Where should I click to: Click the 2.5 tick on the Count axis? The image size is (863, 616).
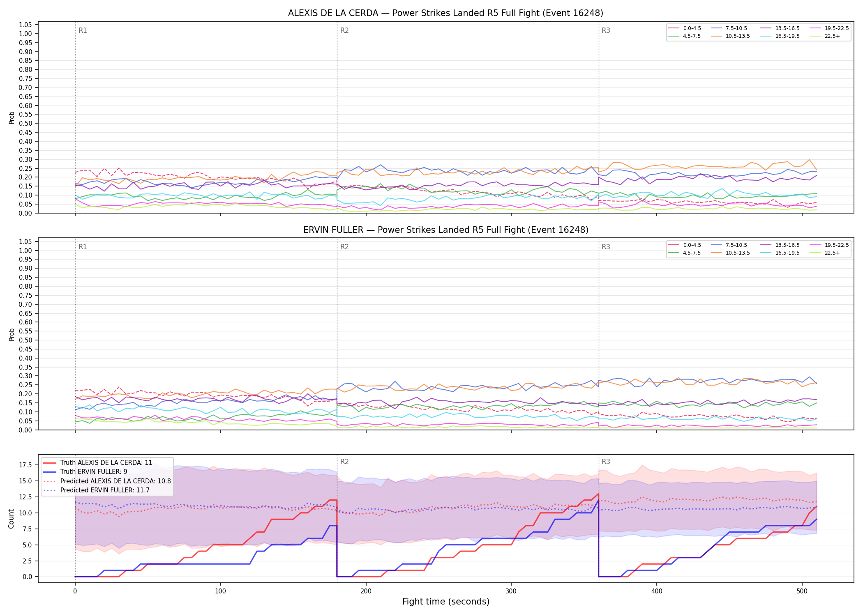point(27,561)
